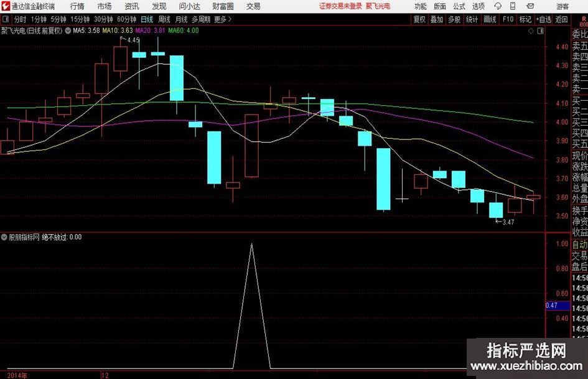Click the 标记 mark button
This screenshot has height=379, width=588.
pyautogui.click(x=525, y=19)
